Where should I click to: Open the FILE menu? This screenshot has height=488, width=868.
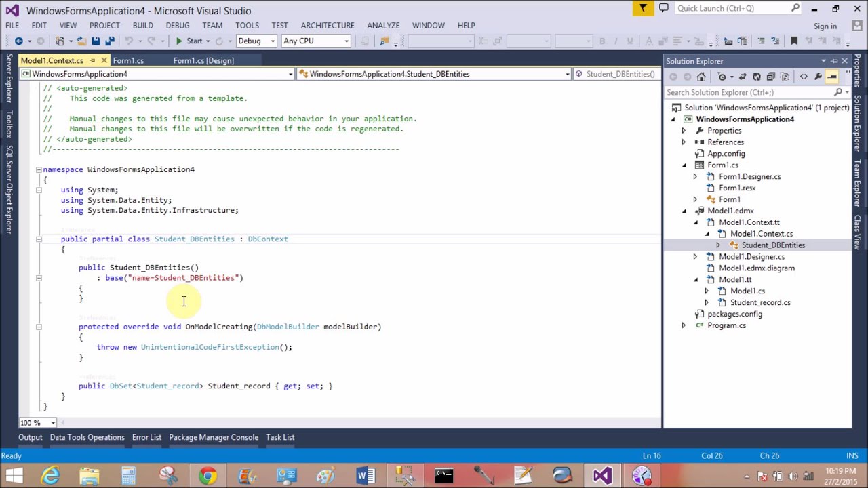pos(12,25)
